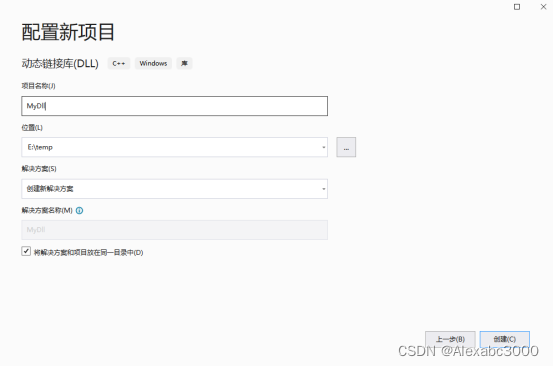This screenshot has height=366, width=554.
Task: Click the disabled solution name field
Action: coord(174,230)
